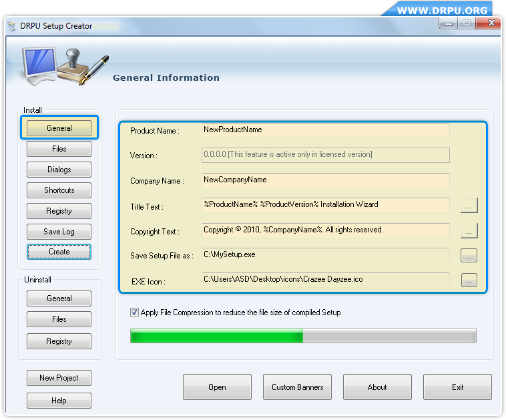
Task: Open the Uninstall Files section
Action: pos(59,319)
